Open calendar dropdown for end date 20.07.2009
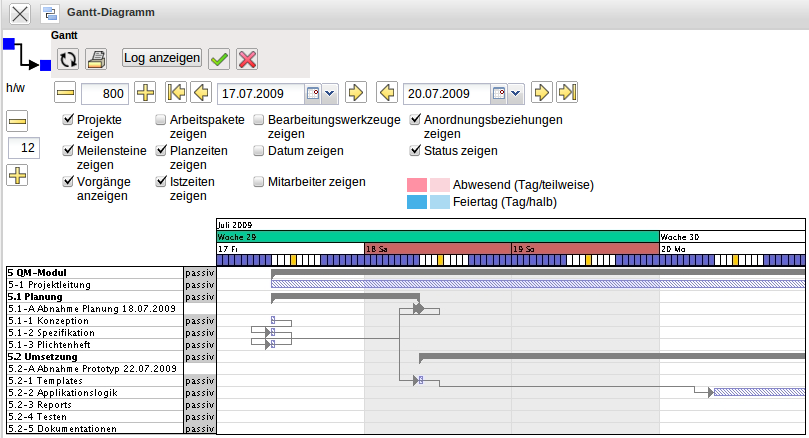This screenshot has height=438, width=809. coord(515,93)
